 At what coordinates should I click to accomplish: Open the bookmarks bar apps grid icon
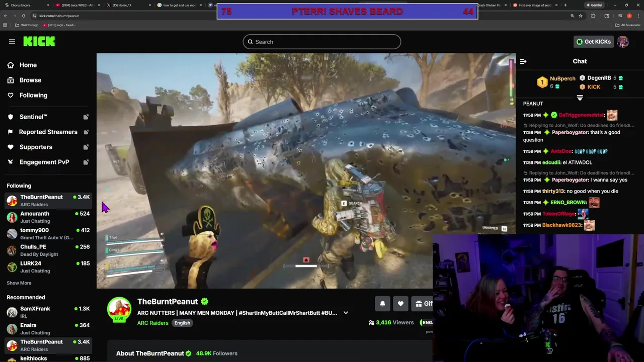pos(5,25)
